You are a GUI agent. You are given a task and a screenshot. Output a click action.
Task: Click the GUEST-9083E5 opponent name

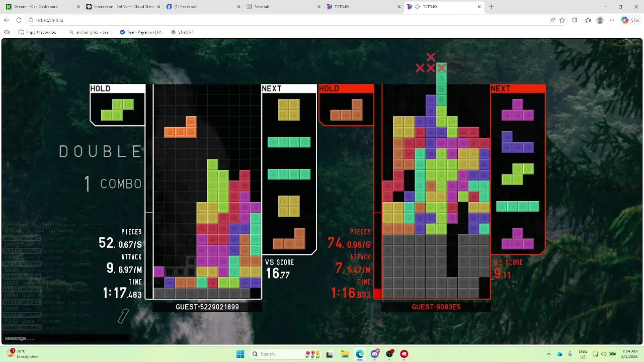coord(436,307)
